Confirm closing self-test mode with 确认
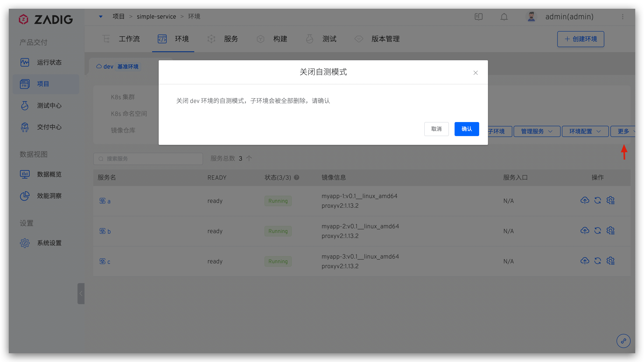The width and height of the screenshot is (644, 362). coord(467,129)
